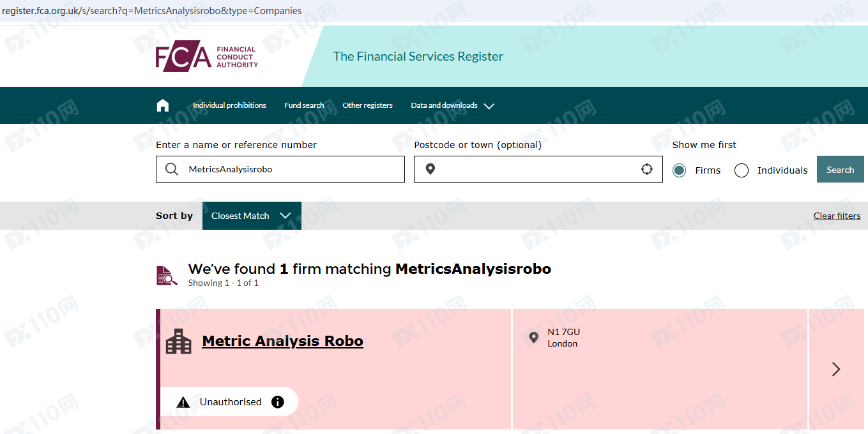Use current location crosshair icon
This screenshot has width=868, height=434.
tap(647, 169)
